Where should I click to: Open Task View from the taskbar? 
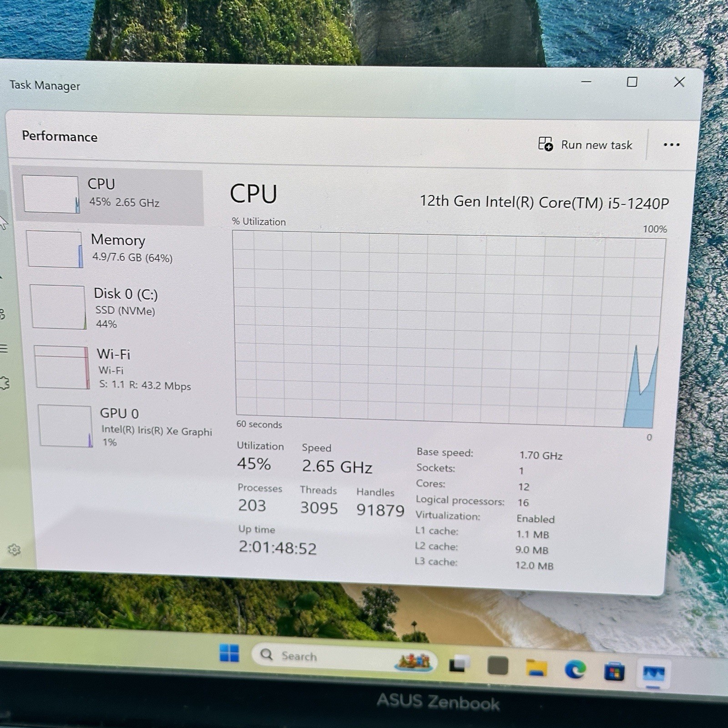pos(460,664)
